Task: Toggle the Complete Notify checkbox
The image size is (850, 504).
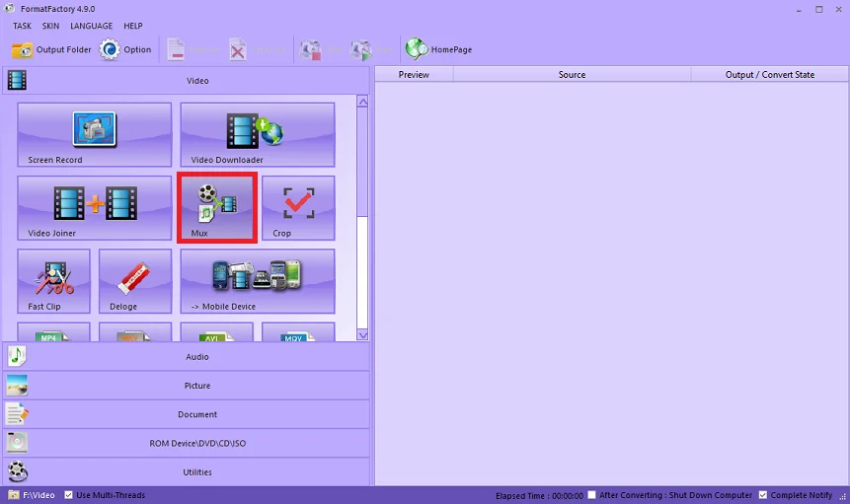Action: [763, 495]
